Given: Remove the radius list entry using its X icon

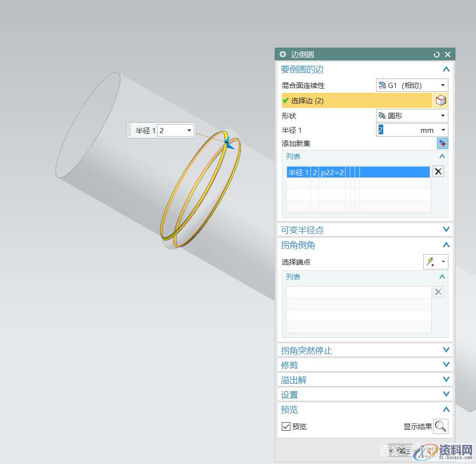Looking at the screenshot, I should 438,171.
